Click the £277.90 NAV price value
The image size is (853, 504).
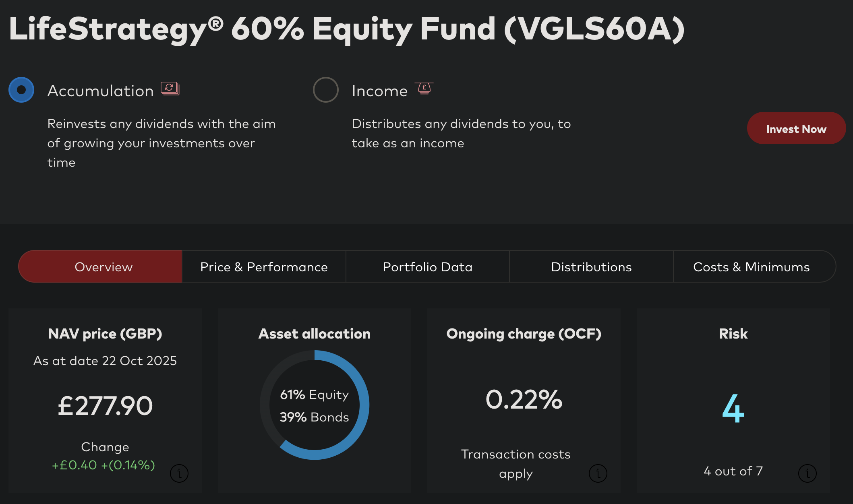coord(105,405)
